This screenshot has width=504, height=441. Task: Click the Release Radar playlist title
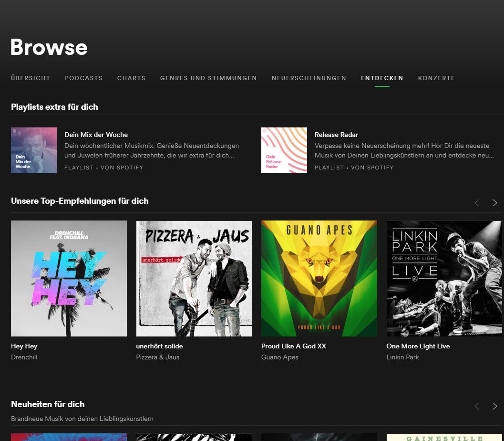[x=336, y=135]
